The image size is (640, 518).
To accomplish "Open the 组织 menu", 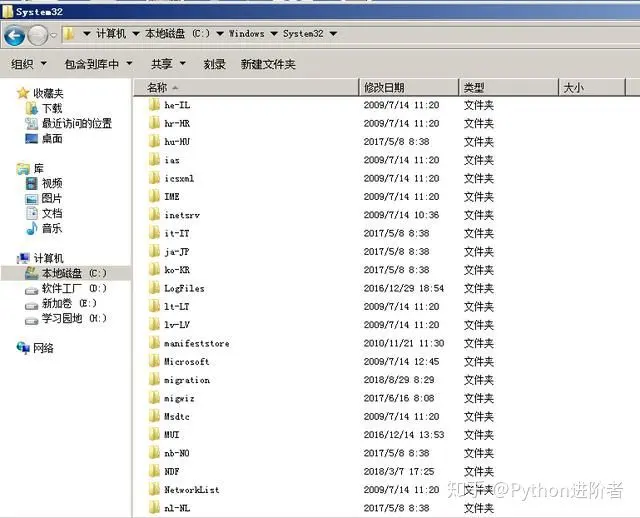I will click(29, 64).
